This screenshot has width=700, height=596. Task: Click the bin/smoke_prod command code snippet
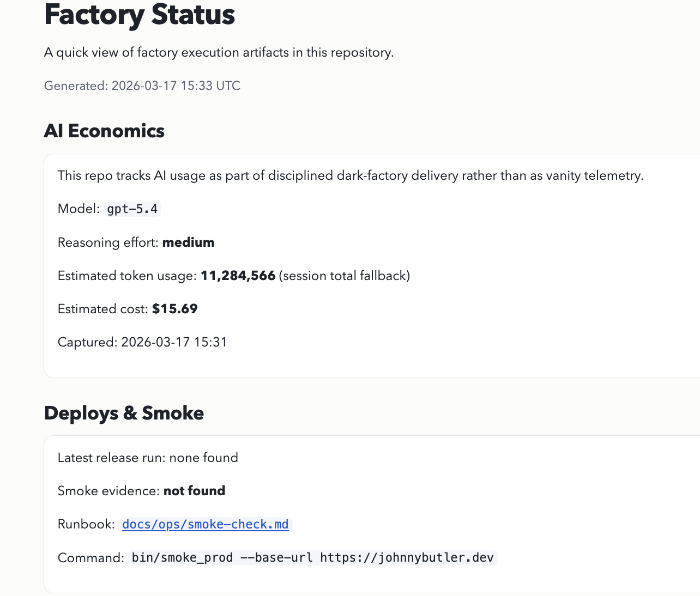[x=312, y=558]
